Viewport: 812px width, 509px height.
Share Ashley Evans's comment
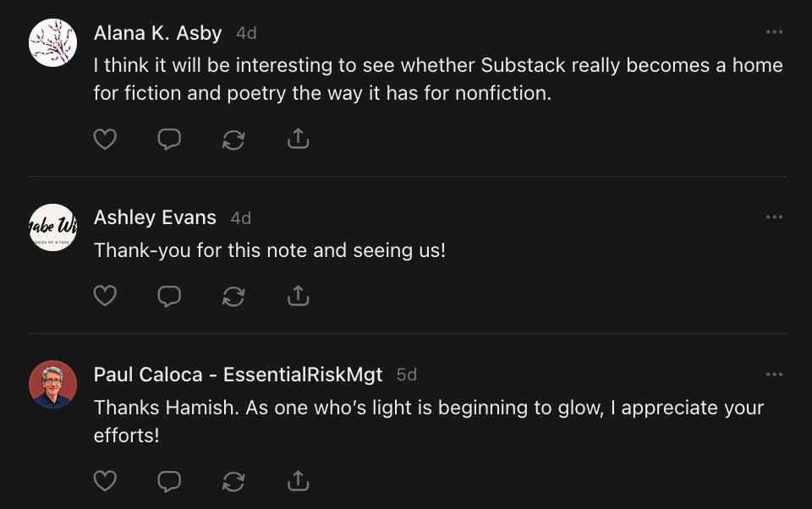click(x=298, y=296)
